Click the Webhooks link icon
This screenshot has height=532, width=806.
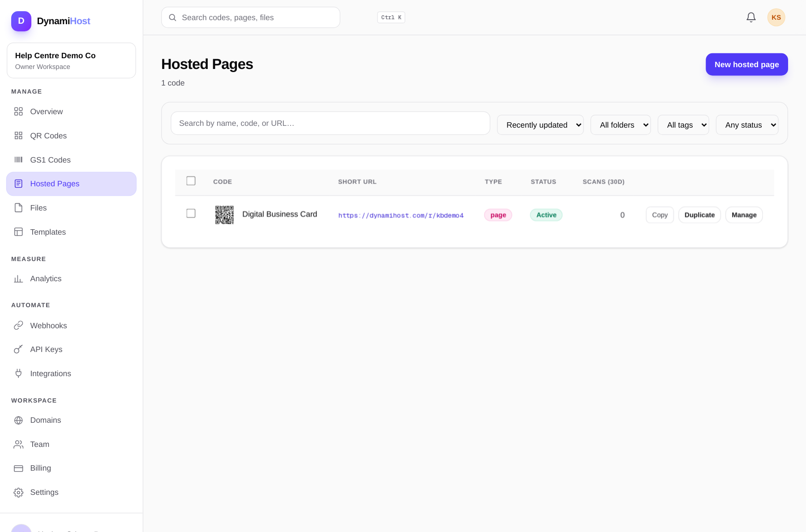[18, 326]
